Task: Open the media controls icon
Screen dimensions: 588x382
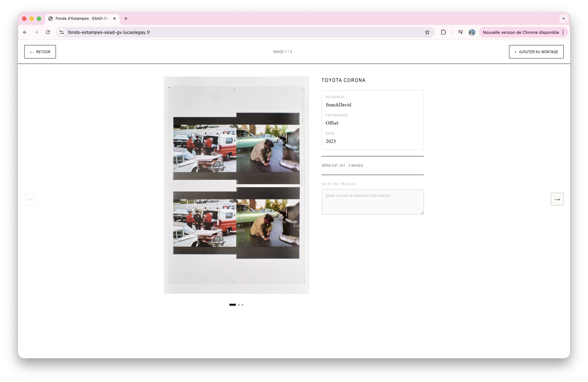Action: pyautogui.click(x=460, y=32)
